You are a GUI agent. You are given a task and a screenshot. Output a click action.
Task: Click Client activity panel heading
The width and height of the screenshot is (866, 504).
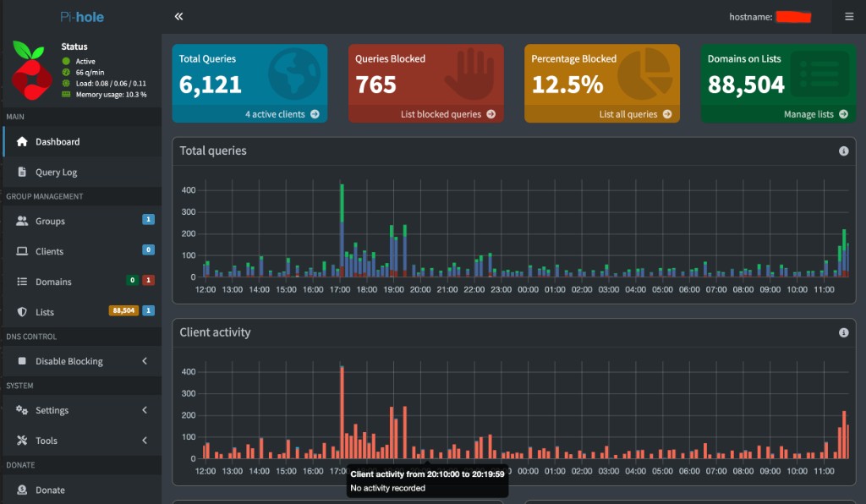click(x=215, y=332)
